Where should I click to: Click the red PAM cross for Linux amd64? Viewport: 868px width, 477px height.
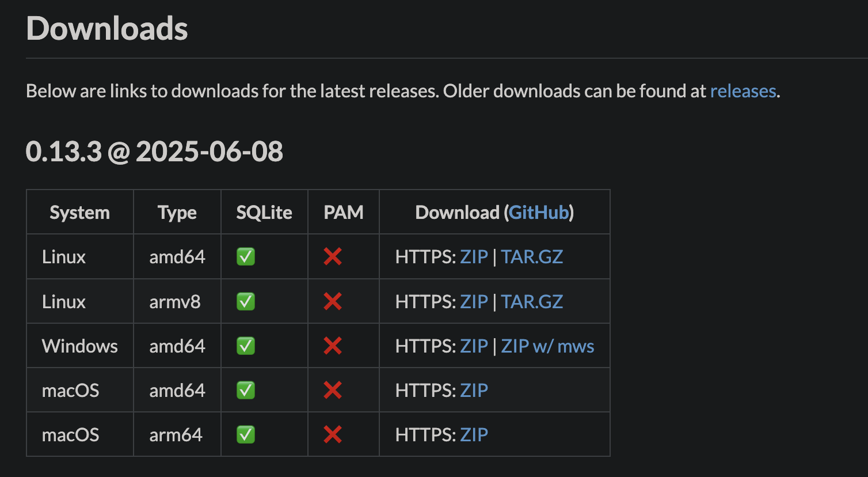pos(333,257)
